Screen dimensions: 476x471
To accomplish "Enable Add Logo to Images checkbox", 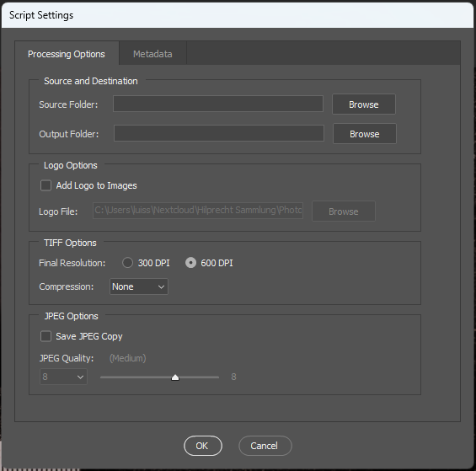I will [45, 185].
